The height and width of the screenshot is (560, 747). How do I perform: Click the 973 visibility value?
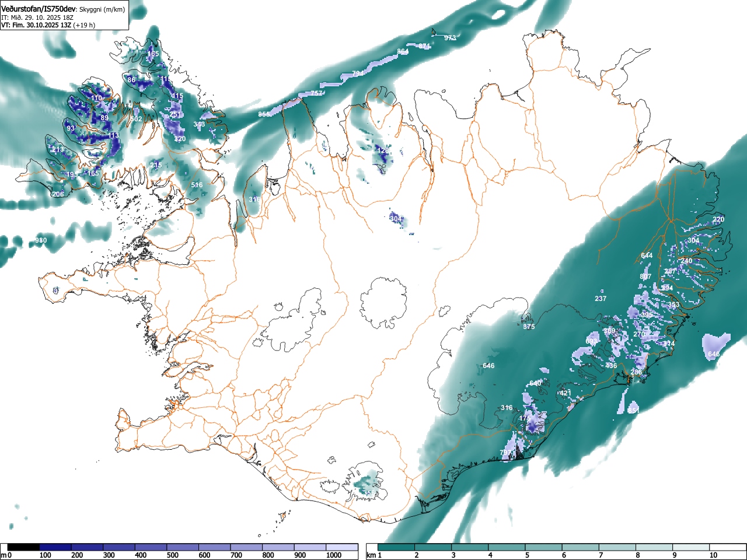pyautogui.click(x=450, y=38)
